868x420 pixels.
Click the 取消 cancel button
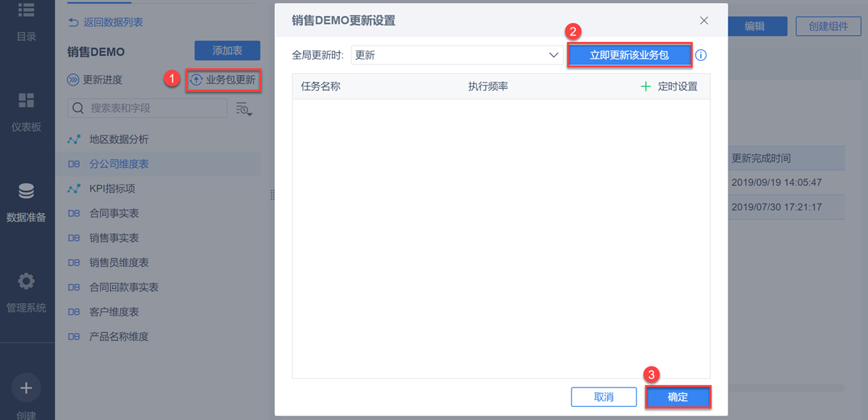pyautogui.click(x=604, y=397)
